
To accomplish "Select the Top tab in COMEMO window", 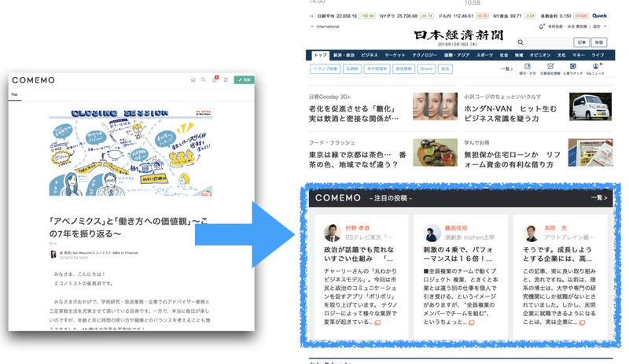I will tap(14, 94).
